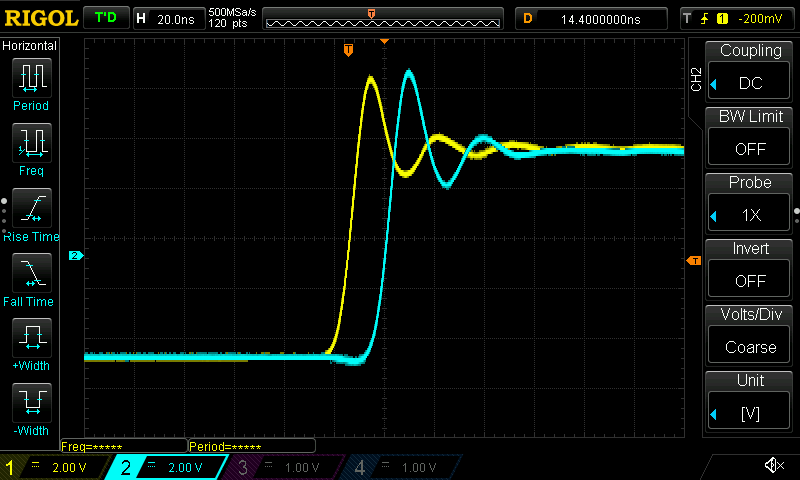800x480 pixels.
Task: Click the RIGOL logo
Action: pyautogui.click(x=41, y=18)
